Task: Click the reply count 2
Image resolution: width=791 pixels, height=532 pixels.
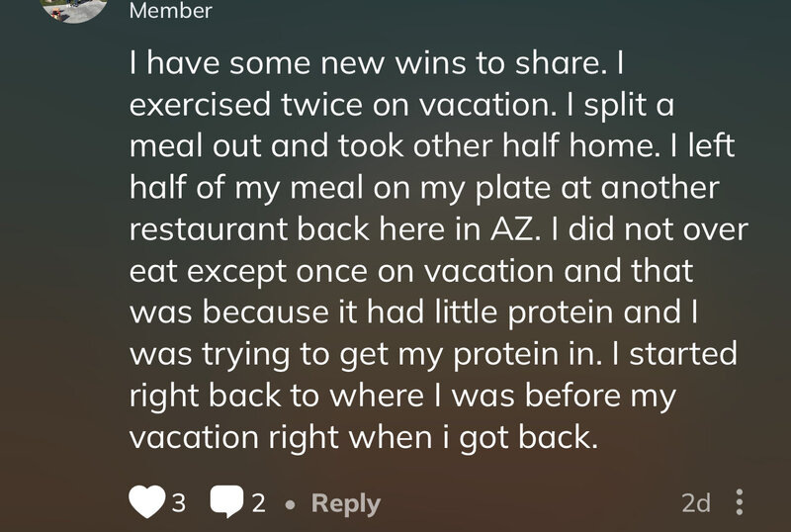Action: coord(259,503)
